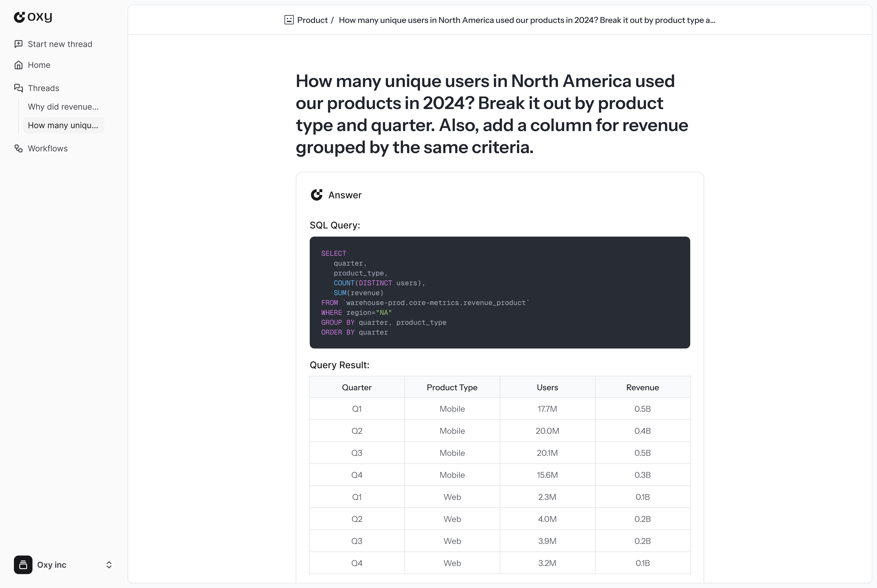Select the 'How many uniqu...' thread
This screenshot has width=877, height=588.
pos(63,125)
